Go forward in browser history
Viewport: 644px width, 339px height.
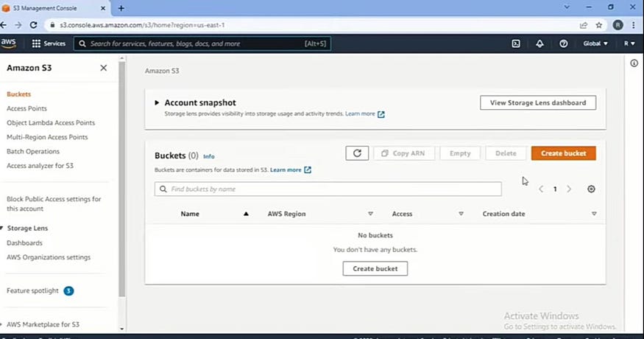pos(18,25)
